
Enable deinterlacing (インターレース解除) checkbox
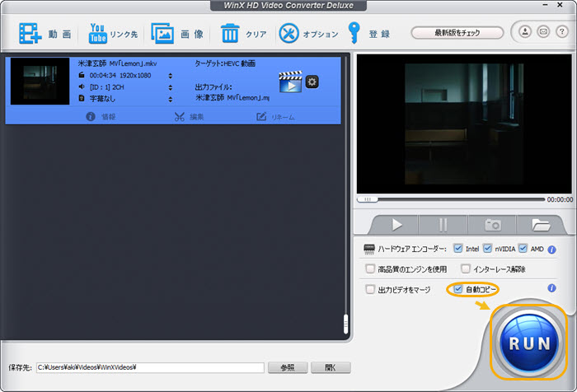pos(466,268)
